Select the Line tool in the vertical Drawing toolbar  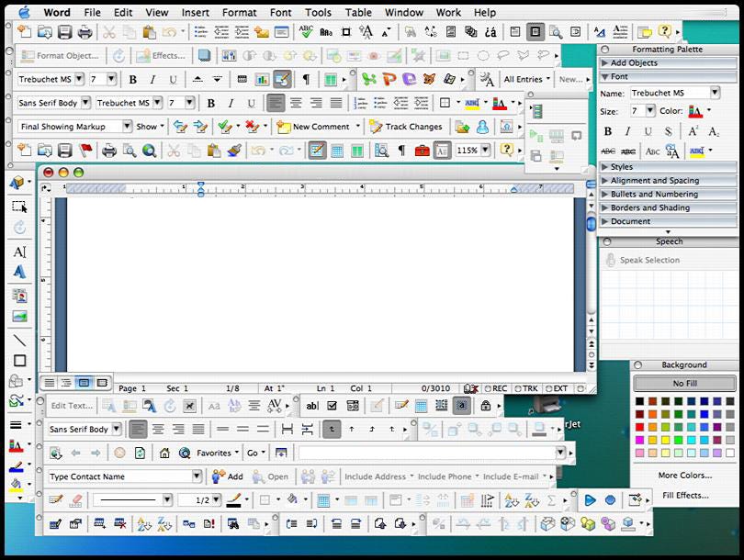click(x=19, y=340)
